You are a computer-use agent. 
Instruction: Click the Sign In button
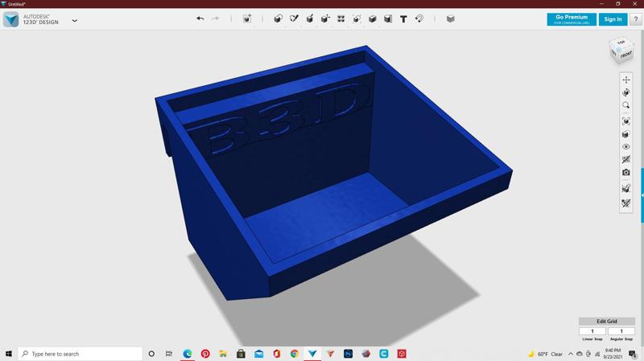point(613,19)
